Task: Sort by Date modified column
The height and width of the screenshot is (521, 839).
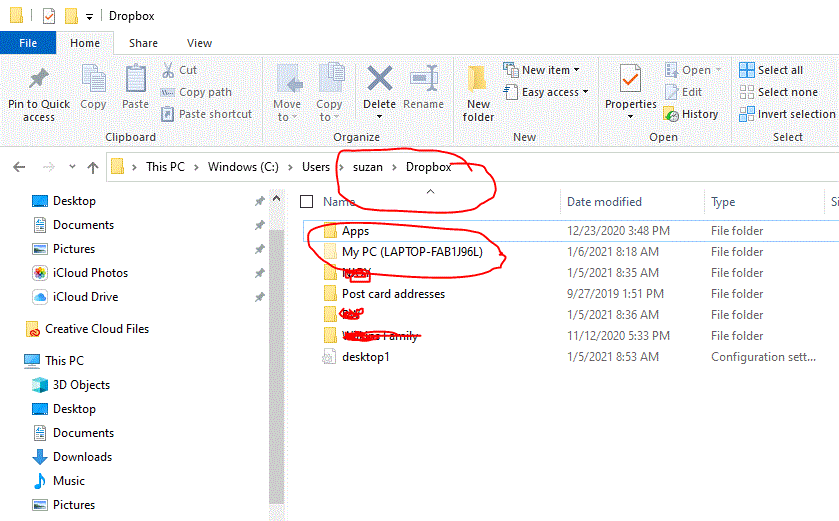Action: click(x=604, y=202)
